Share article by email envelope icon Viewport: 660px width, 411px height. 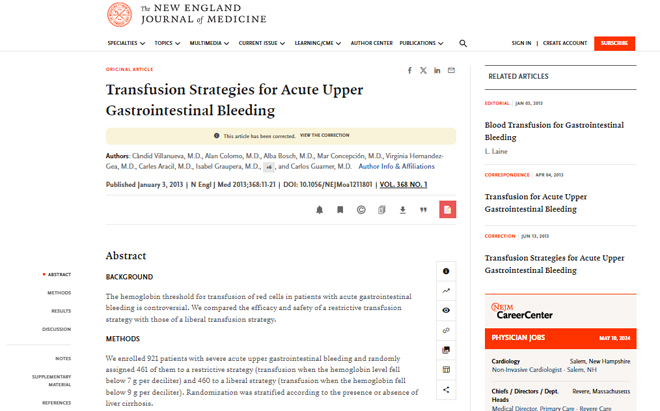[451, 70]
